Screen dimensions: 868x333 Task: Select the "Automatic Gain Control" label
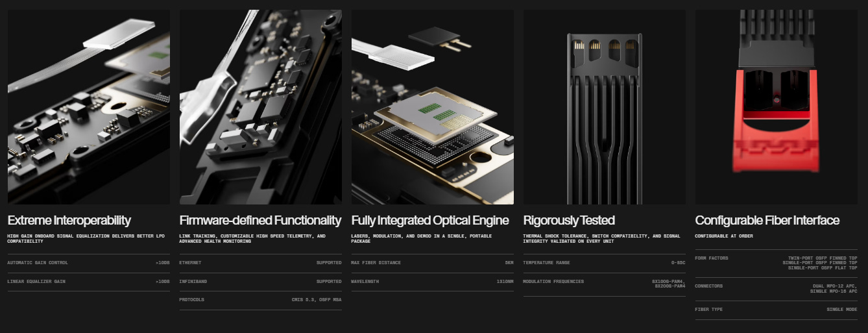pyautogui.click(x=38, y=263)
